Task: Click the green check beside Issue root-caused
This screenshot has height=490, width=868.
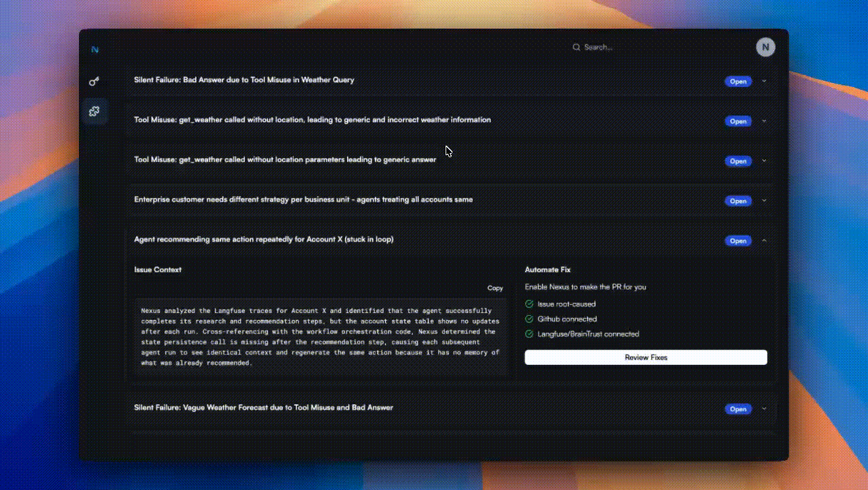Action: tap(529, 304)
